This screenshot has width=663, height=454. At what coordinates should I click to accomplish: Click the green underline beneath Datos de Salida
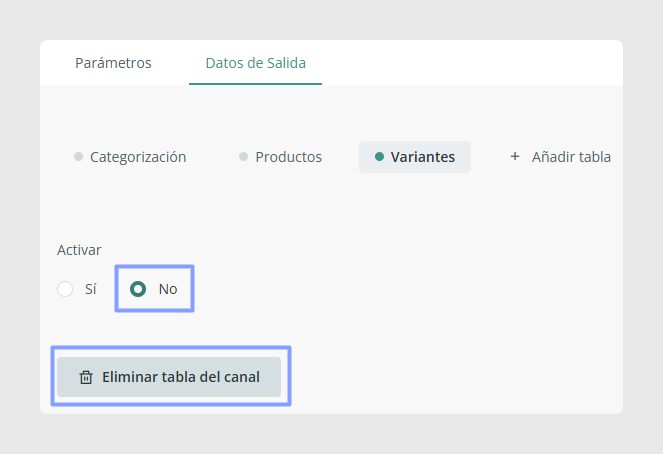click(x=255, y=84)
